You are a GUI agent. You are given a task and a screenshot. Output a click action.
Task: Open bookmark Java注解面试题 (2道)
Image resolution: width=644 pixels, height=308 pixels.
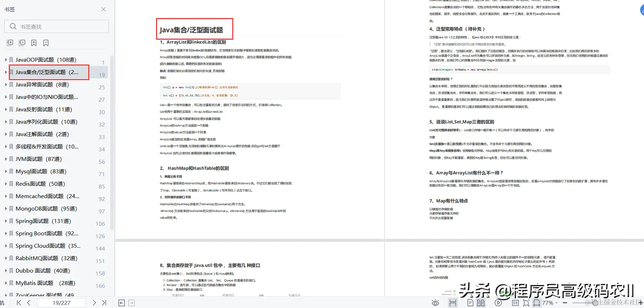coord(42,134)
